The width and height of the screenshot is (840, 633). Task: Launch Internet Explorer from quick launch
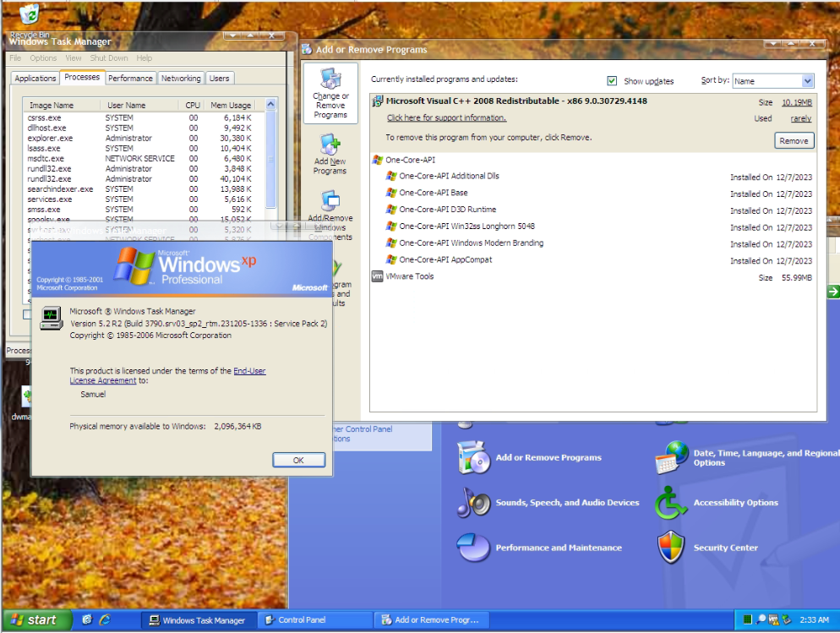coord(105,619)
